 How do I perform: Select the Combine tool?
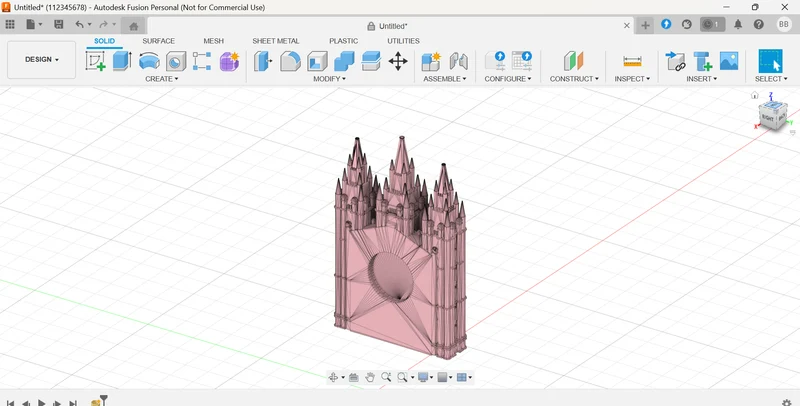click(x=344, y=61)
